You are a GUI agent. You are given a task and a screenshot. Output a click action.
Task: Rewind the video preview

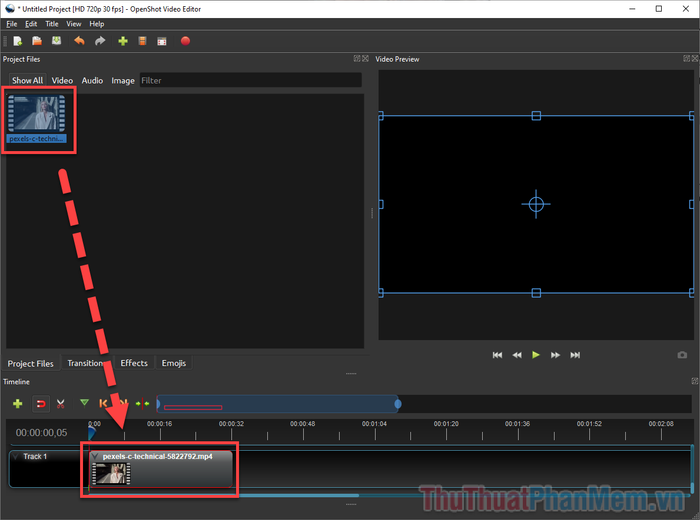(x=517, y=355)
